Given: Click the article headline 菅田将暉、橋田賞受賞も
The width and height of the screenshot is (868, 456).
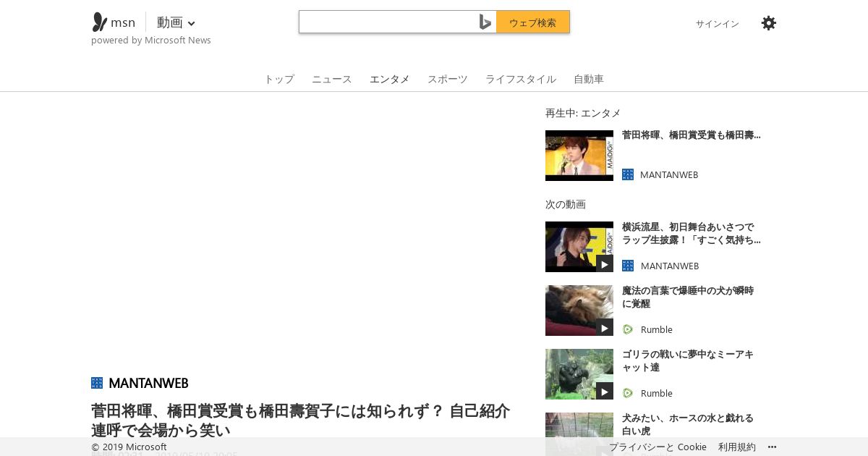Looking at the screenshot, I should pos(300,421).
